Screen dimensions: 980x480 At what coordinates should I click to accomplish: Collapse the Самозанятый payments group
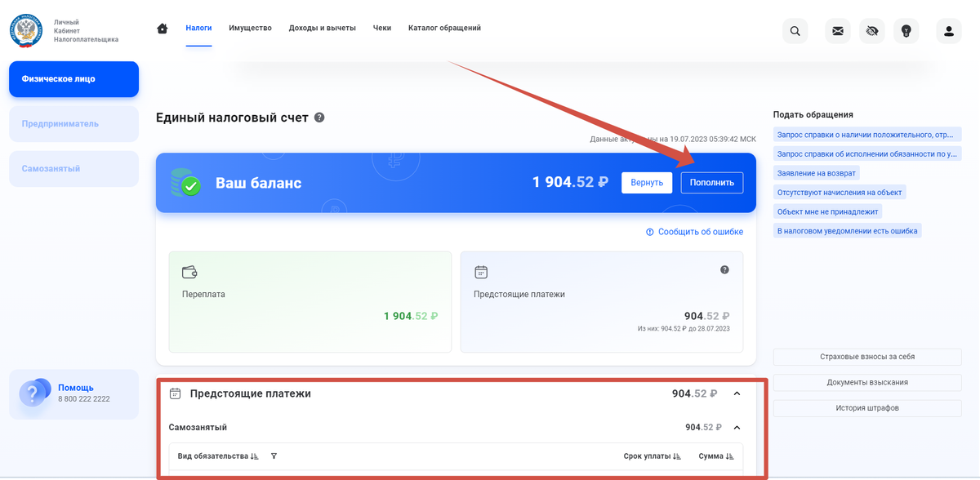737,427
